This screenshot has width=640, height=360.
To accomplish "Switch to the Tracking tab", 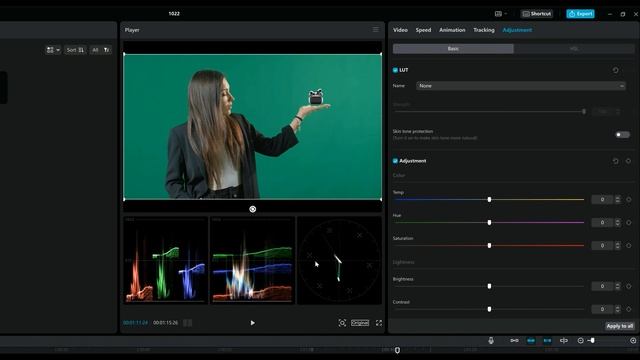I will [484, 30].
